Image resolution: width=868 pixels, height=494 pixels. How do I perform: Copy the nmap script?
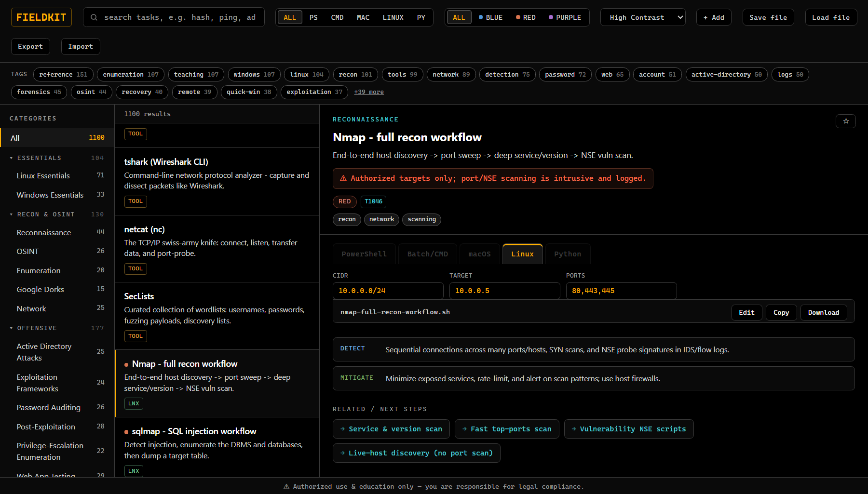click(x=781, y=312)
